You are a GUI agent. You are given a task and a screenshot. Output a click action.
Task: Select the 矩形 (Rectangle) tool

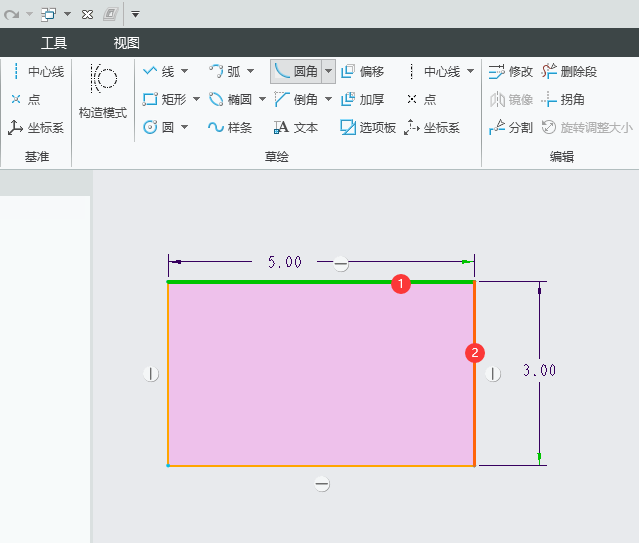pyautogui.click(x=164, y=100)
